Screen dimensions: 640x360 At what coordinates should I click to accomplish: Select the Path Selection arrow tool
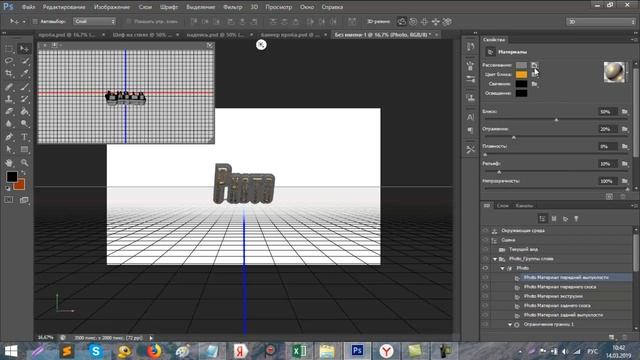coord(9,149)
